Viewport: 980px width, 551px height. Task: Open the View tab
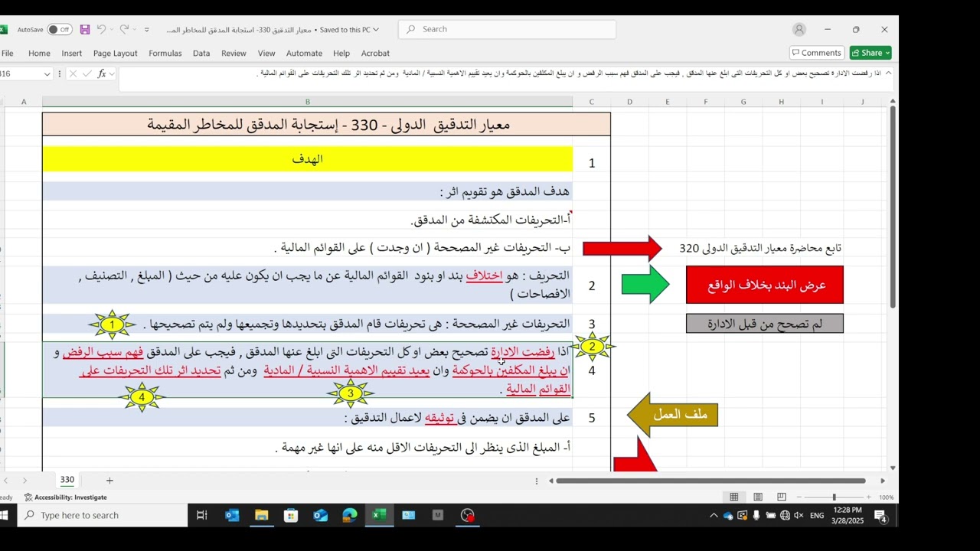coord(266,54)
